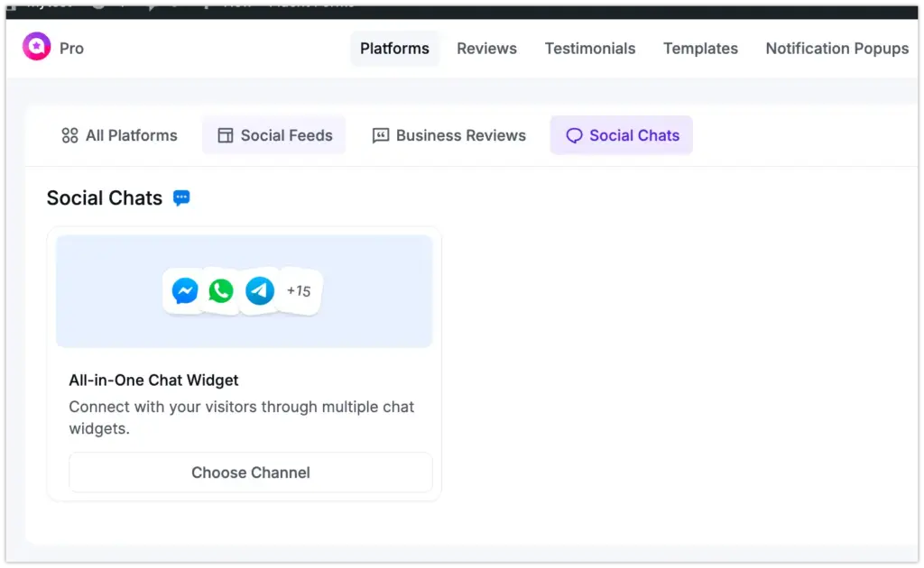This screenshot has width=924, height=568.
Task: Switch to the Reviews section
Action: tap(486, 49)
